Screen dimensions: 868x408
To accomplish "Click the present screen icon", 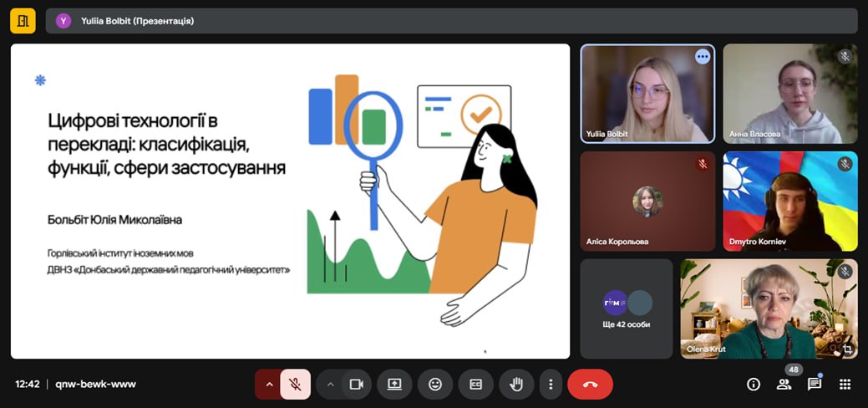I will pyautogui.click(x=394, y=384).
